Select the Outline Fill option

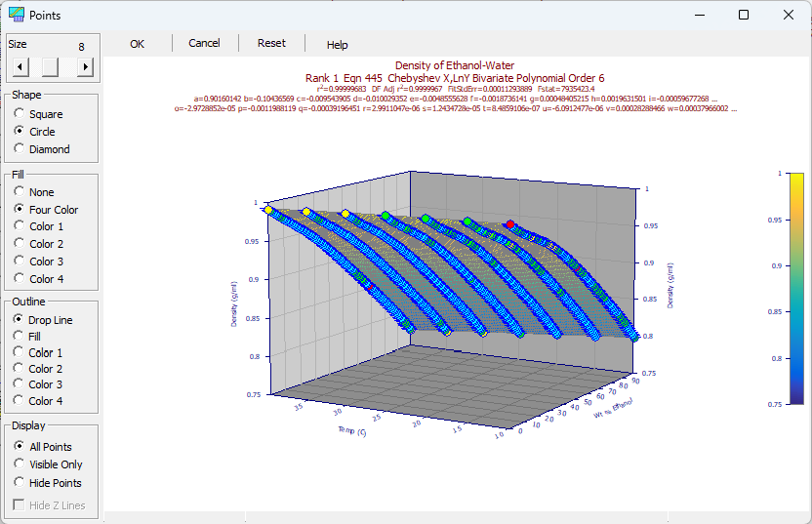27,337
